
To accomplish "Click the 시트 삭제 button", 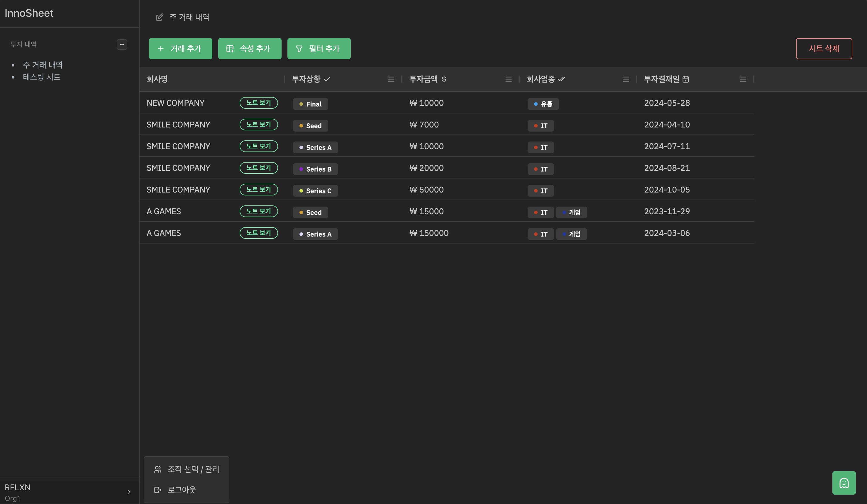I will click(824, 48).
